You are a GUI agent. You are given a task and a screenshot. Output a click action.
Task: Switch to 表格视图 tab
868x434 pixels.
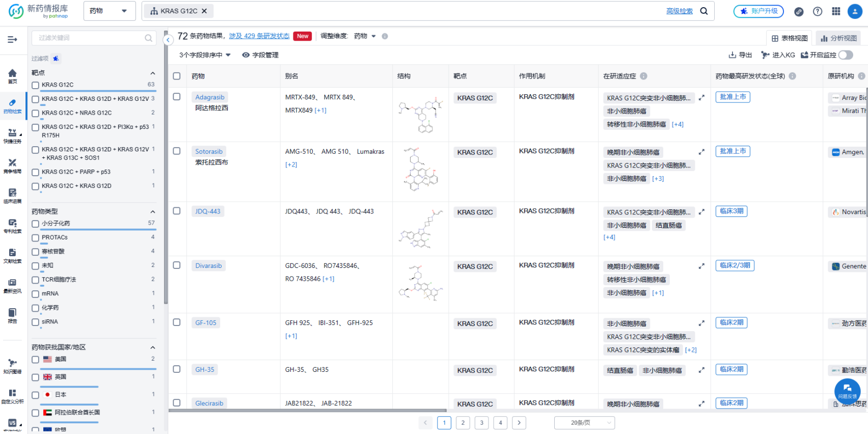click(790, 38)
